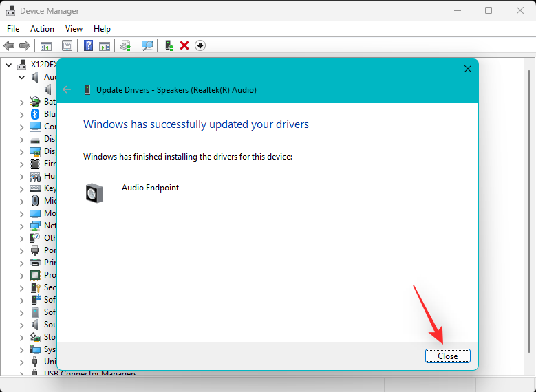Click the 'Audio Endpoint' device name text
The height and width of the screenshot is (392, 536).
[150, 188]
